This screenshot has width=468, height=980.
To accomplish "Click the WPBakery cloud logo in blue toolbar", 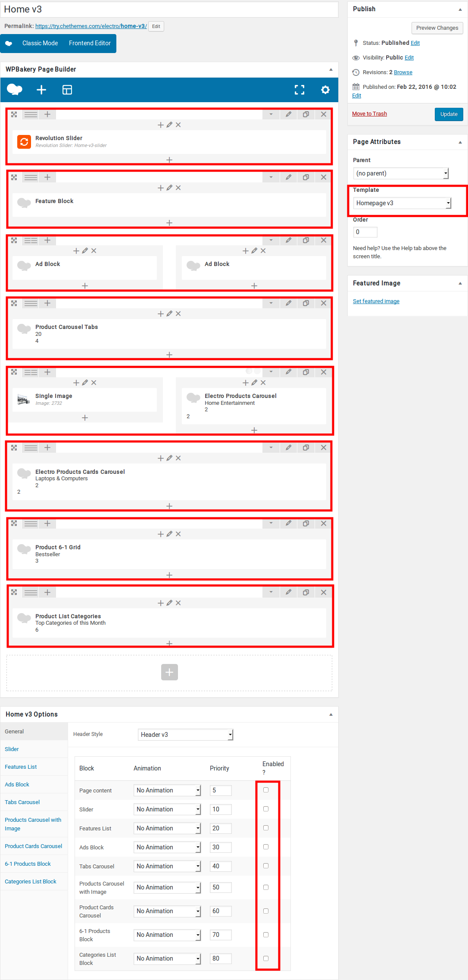I will pyautogui.click(x=15, y=90).
